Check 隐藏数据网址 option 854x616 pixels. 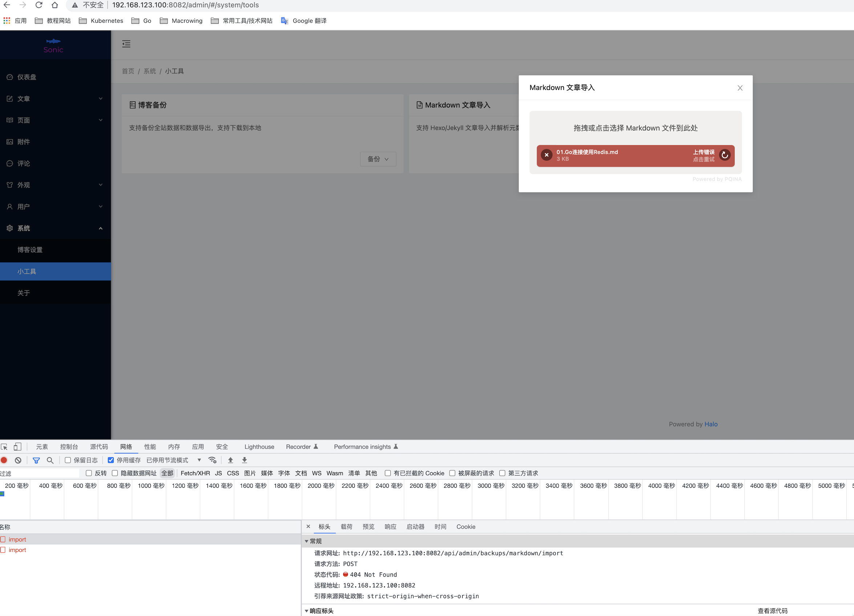(115, 473)
